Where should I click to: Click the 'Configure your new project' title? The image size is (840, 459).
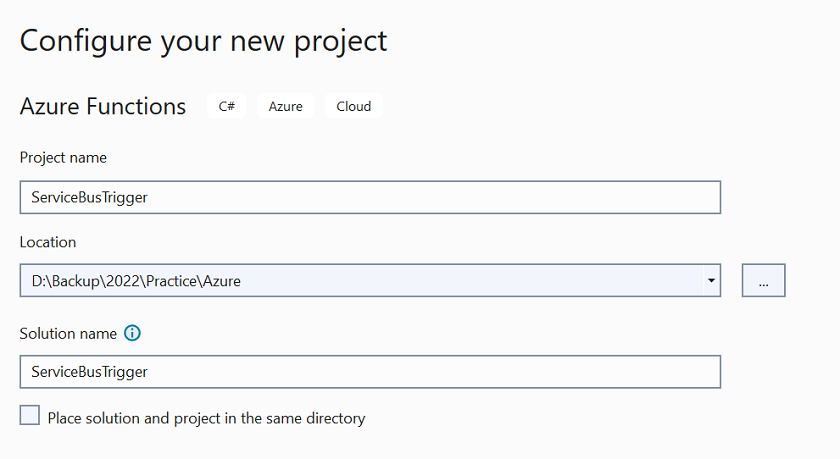[204, 41]
